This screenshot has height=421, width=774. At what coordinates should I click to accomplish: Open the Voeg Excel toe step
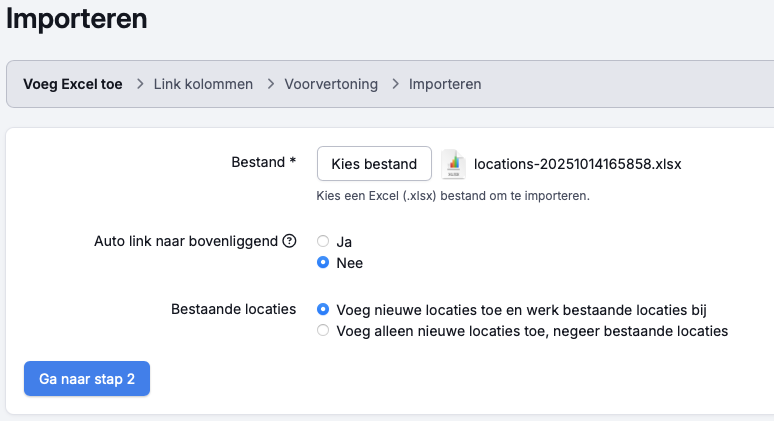73,84
